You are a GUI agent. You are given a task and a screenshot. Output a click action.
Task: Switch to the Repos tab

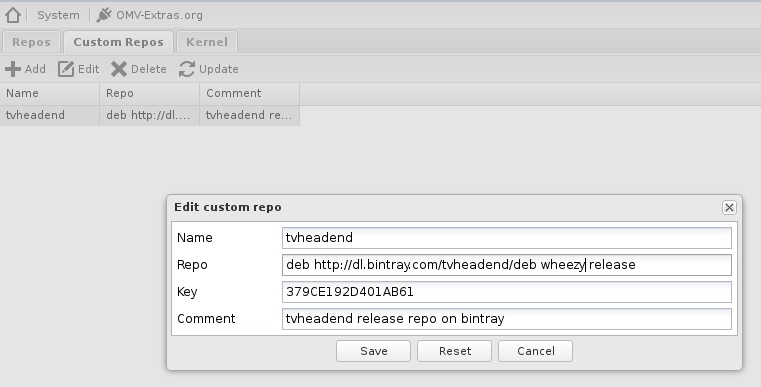point(31,42)
